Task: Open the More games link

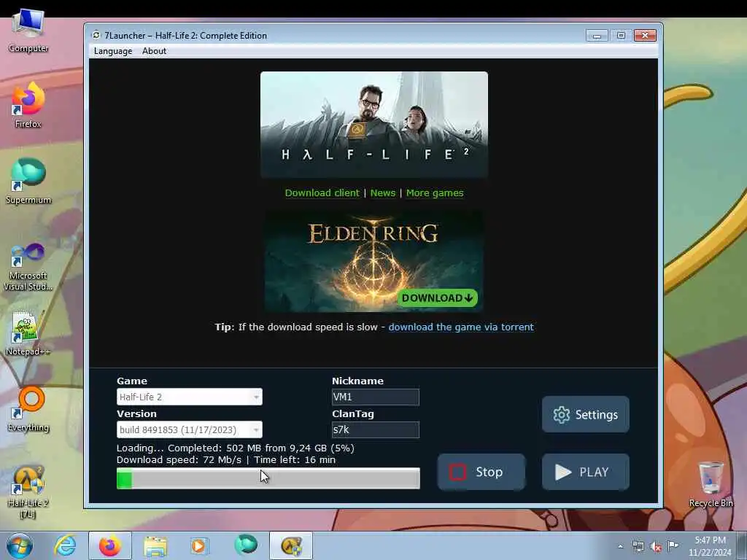Action: click(435, 192)
